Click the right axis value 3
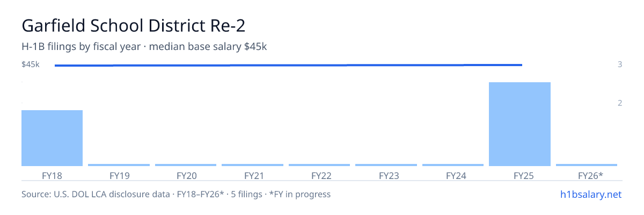 [x=620, y=64]
